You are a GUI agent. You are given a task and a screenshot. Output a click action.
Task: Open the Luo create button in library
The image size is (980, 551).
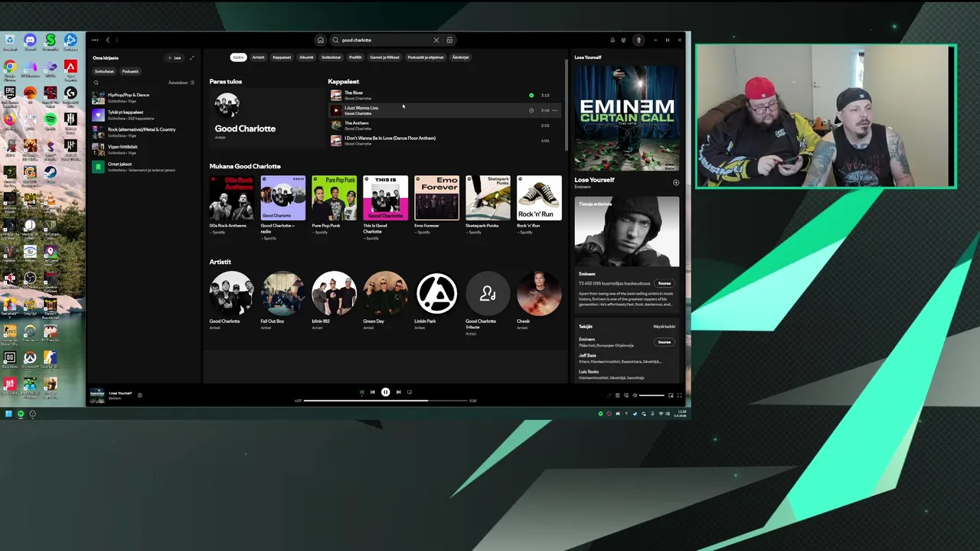click(175, 57)
